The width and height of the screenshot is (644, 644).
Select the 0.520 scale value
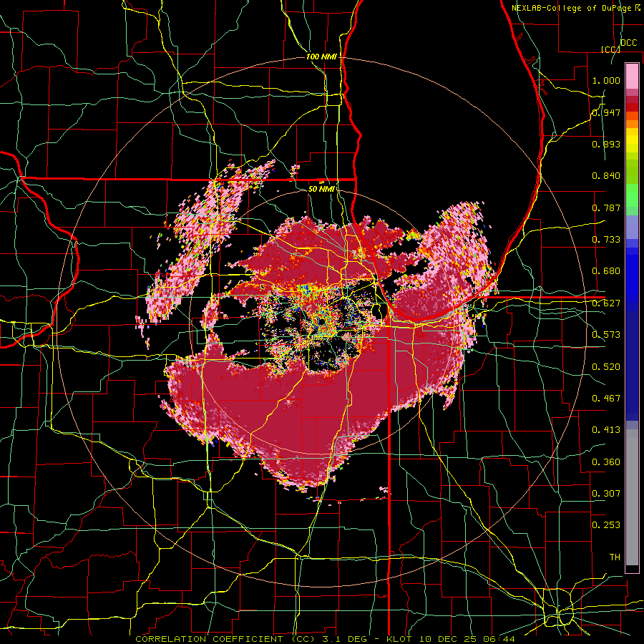606,367
